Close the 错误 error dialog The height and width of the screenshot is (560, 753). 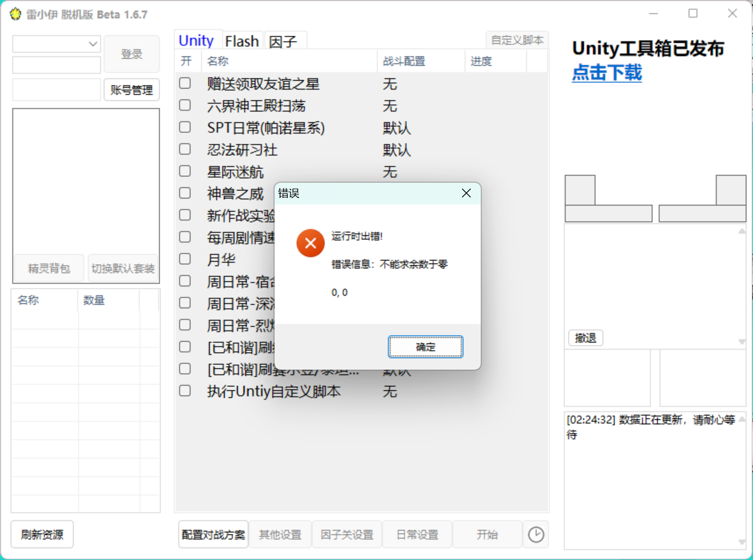click(x=466, y=193)
